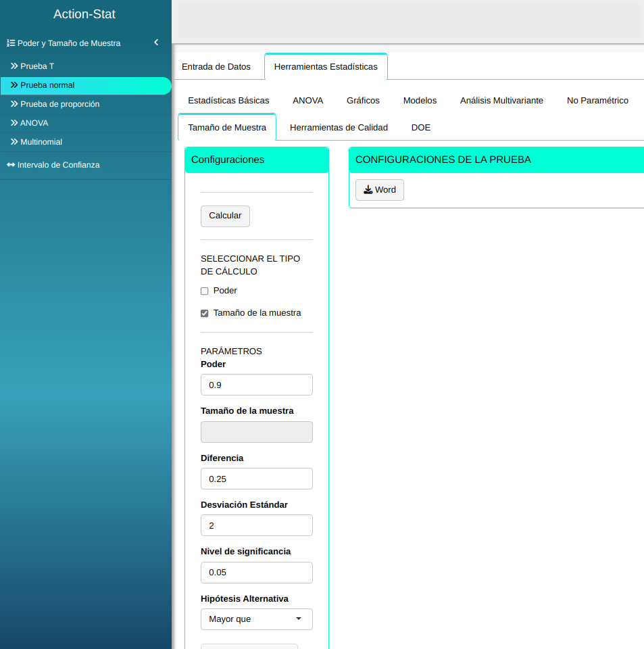
Task: Click the list icon beside Poder y Tamaño de Muestra
Action: pos(11,43)
